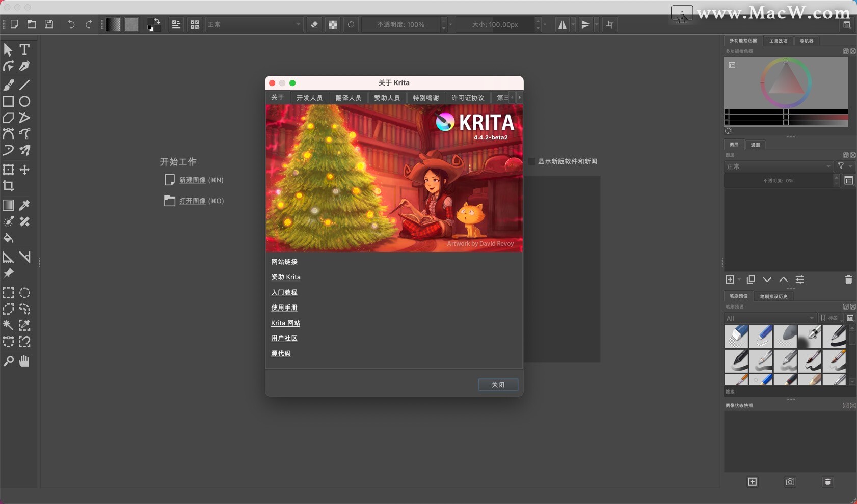
Task: Toggle eraser mode in the top toolbar
Action: pyautogui.click(x=314, y=24)
